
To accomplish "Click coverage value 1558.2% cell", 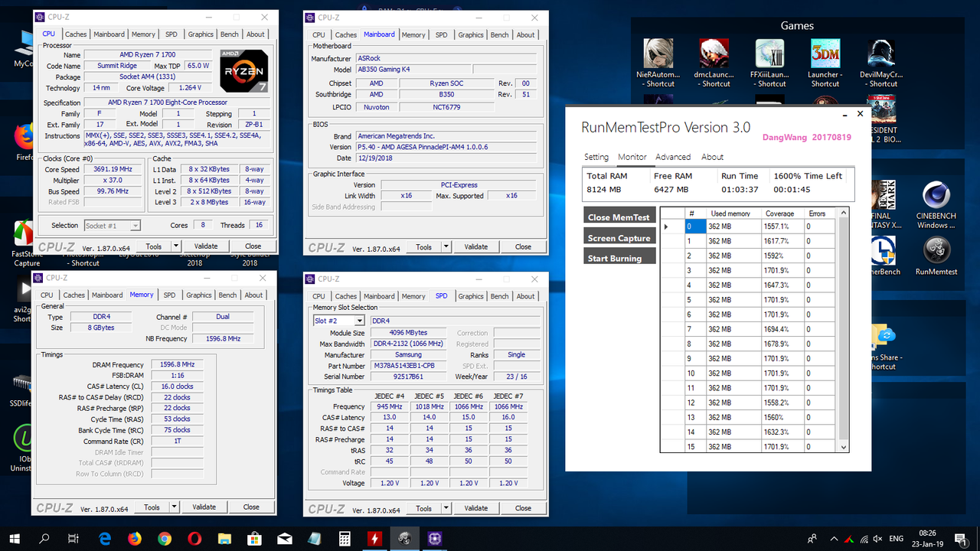I will tap(782, 403).
